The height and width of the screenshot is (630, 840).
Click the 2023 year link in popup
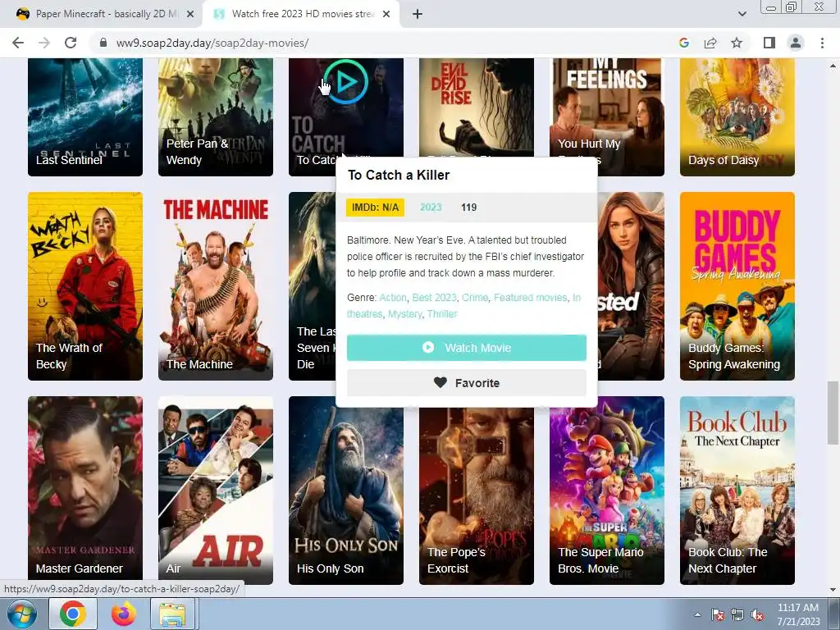click(x=431, y=208)
